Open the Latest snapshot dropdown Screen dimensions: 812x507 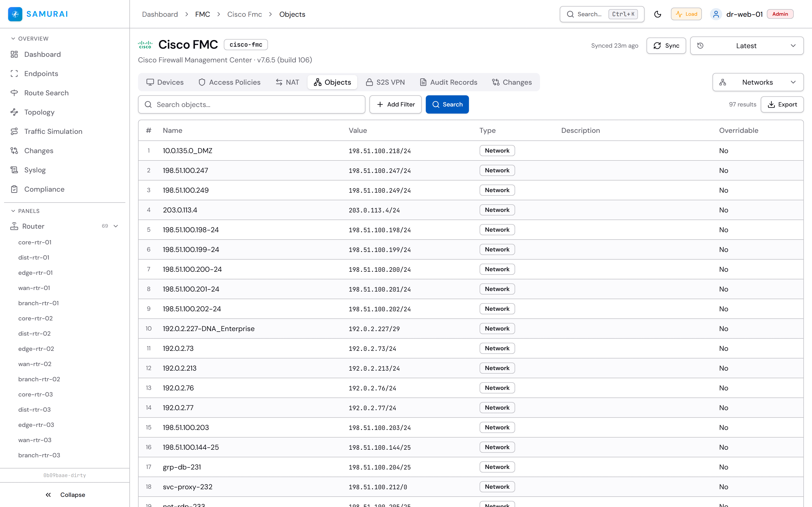coord(747,46)
